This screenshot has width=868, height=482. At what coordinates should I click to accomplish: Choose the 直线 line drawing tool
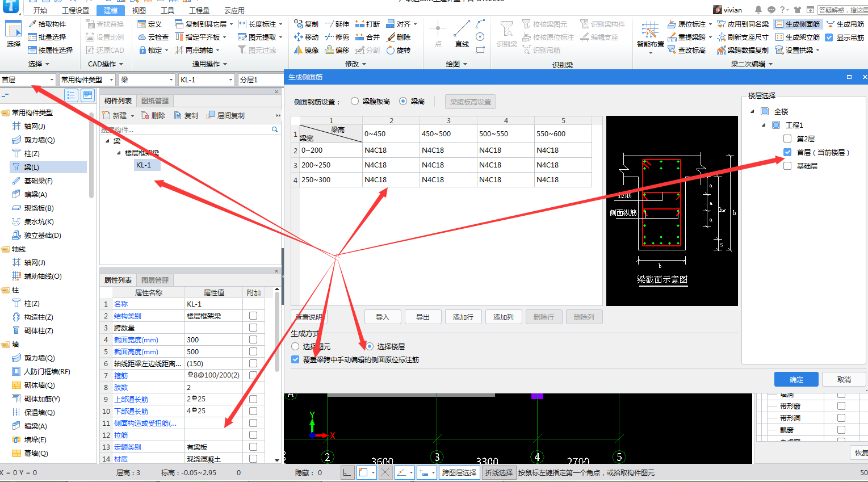pyautogui.click(x=462, y=34)
